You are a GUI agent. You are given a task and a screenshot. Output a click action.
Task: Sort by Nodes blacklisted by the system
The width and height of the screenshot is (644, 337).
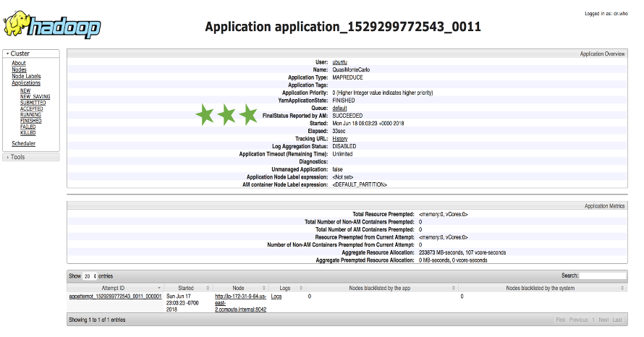543,288
